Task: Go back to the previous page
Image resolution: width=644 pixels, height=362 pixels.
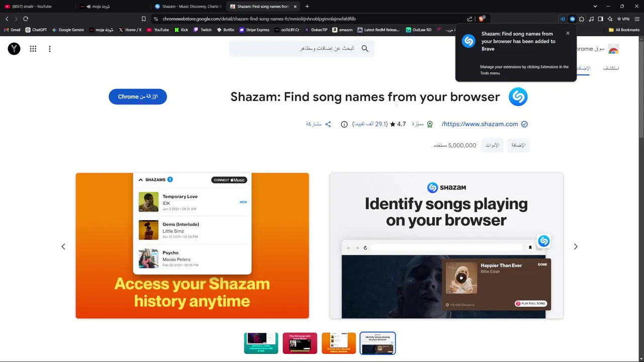Action: coord(7,19)
